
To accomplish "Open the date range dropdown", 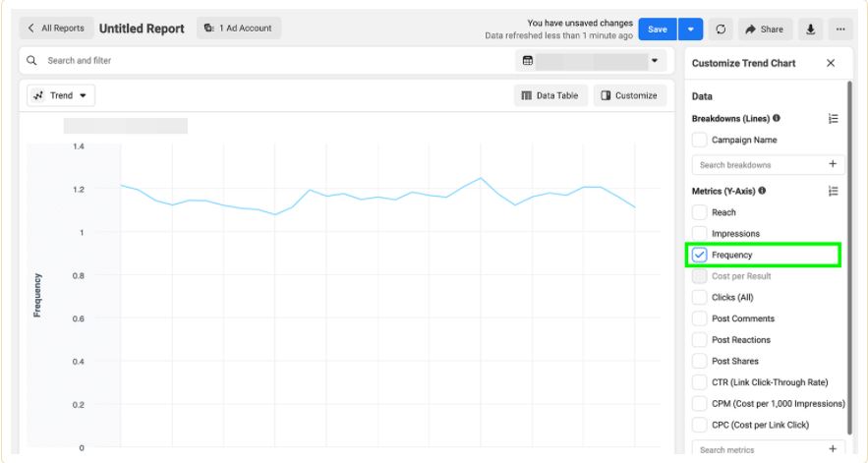I will (x=656, y=61).
